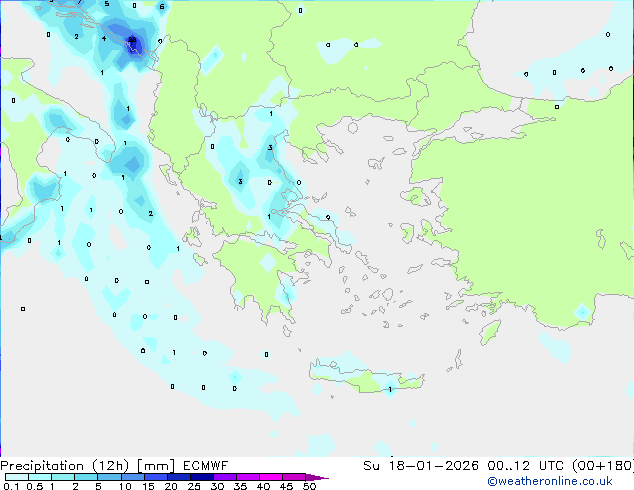Click the legend label "15"
Screen dimensions: 634x490
[148, 486]
